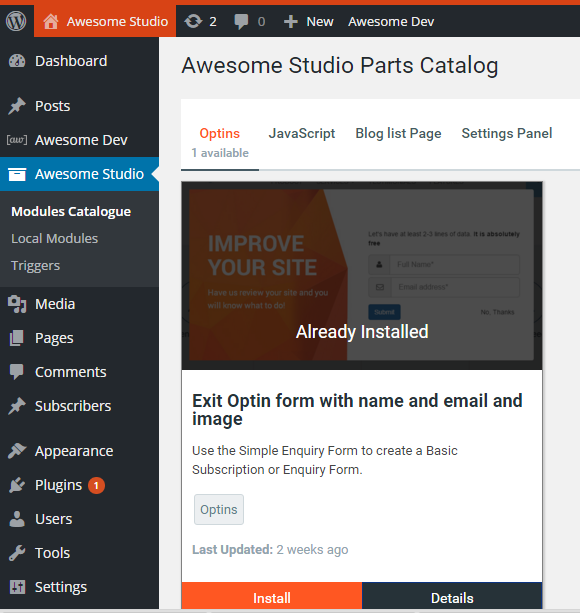Image resolution: width=580 pixels, height=613 pixels.
Task: Switch to the Blog list Page tab
Action: [x=398, y=133]
